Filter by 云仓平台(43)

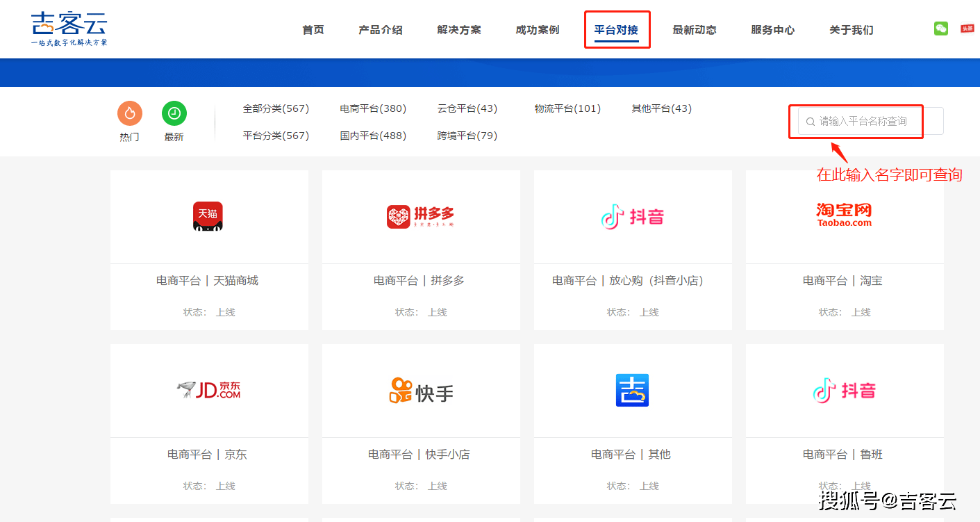(x=467, y=108)
